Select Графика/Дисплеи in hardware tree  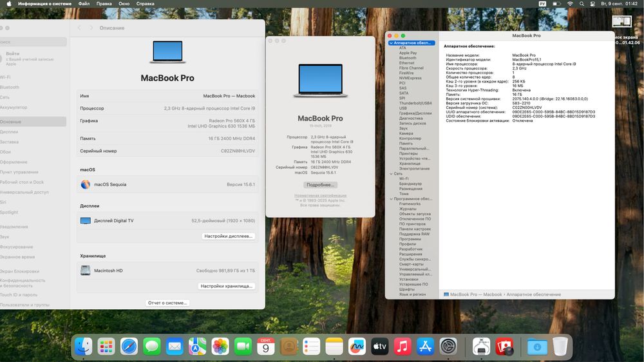tap(415, 113)
